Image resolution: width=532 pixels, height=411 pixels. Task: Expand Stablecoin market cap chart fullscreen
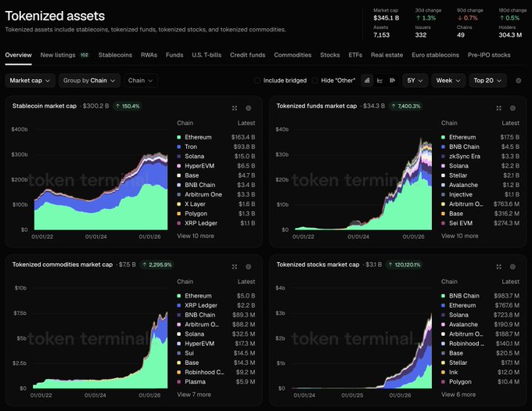pyautogui.click(x=235, y=108)
